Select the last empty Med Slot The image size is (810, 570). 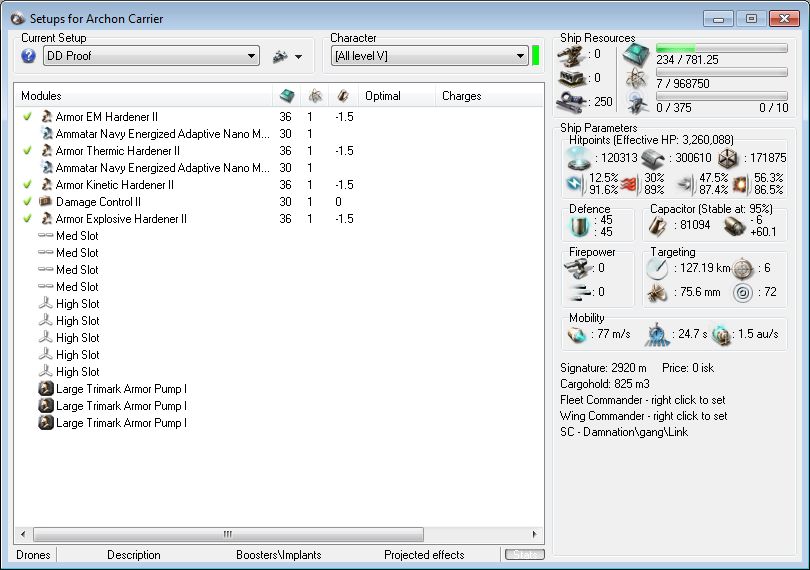tap(279, 287)
